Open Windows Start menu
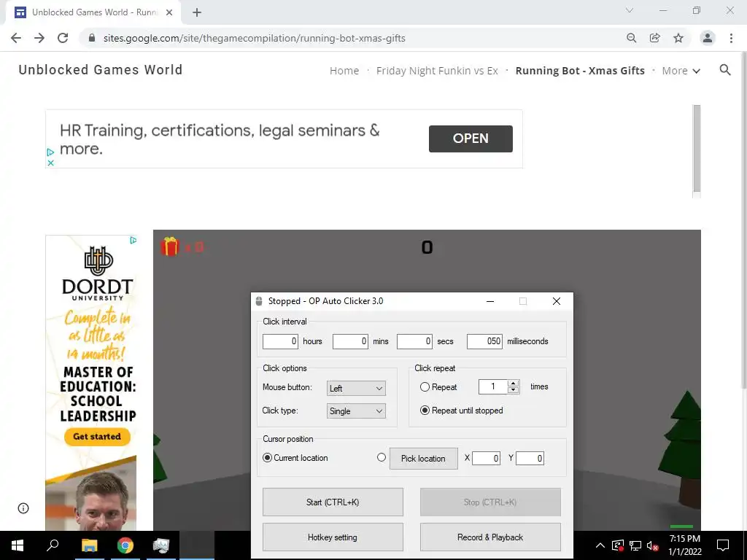Viewport: 747px width, 560px height. click(x=18, y=545)
